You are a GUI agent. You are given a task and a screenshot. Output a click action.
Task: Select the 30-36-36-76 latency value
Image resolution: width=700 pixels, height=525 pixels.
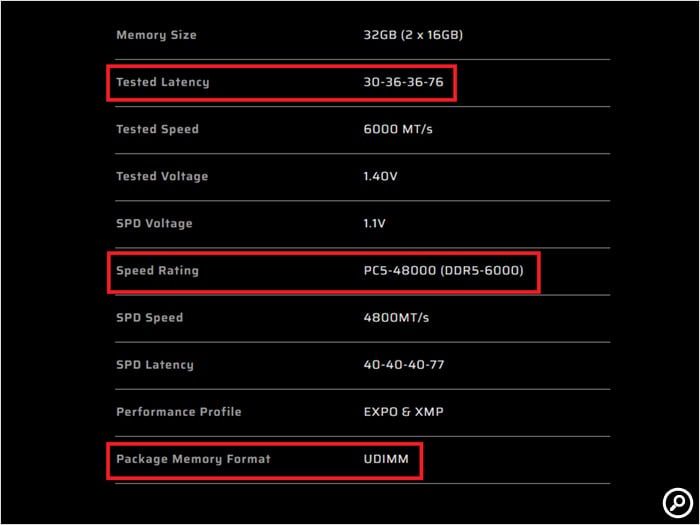403,82
